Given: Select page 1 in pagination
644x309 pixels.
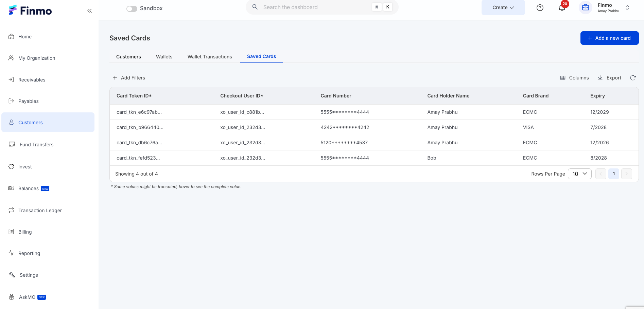Looking at the screenshot, I should 613,174.
